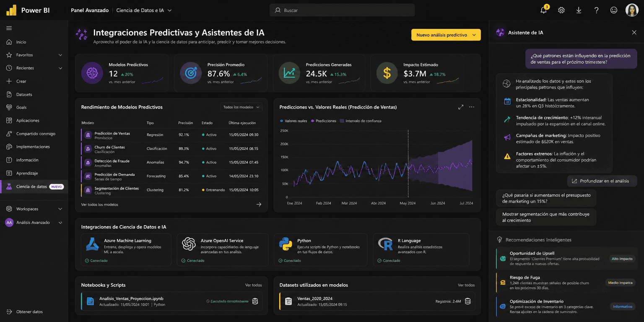Click the Predicciones Generadas chart icon
The height and width of the screenshot is (322, 644).
pyautogui.click(x=289, y=73)
